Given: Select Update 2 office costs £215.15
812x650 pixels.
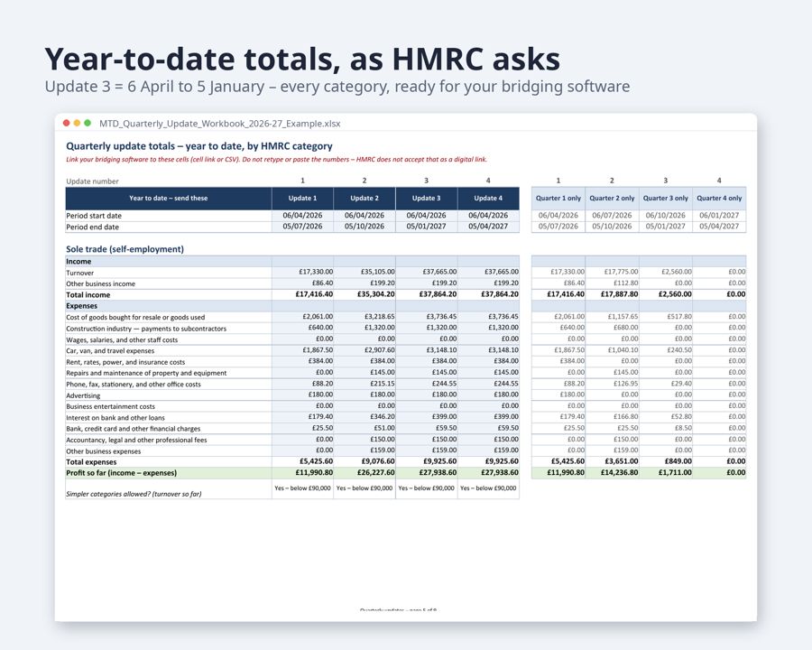Looking at the screenshot, I should [x=364, y=384].
